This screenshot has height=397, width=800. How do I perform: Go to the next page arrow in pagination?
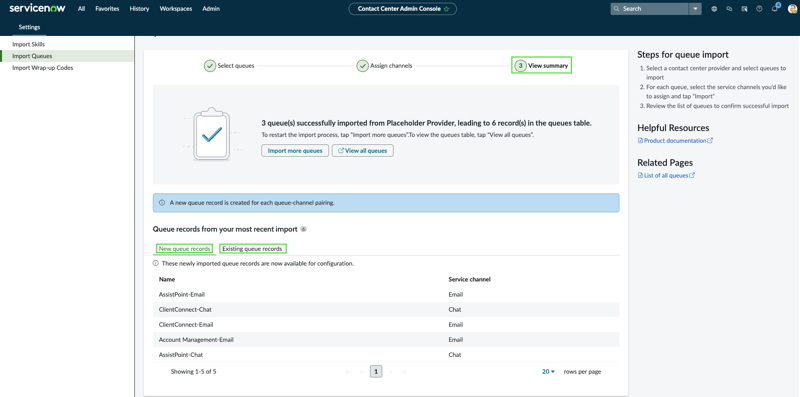(x=390, y=371)
